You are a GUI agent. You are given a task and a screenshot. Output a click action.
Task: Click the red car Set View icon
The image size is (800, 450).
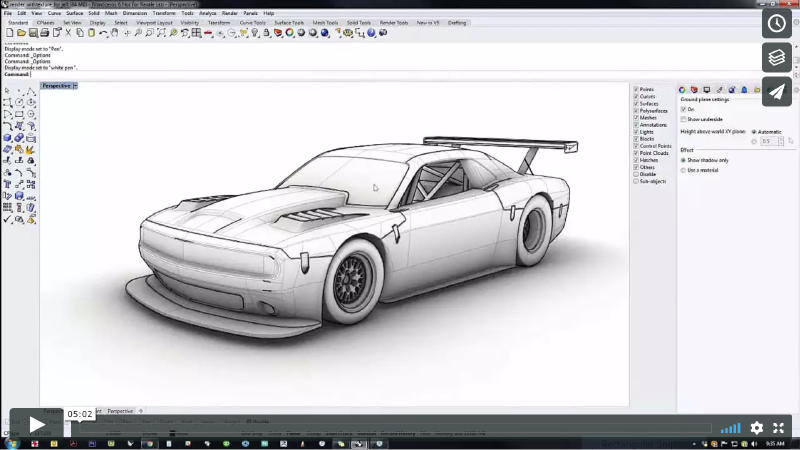point(208,33)
